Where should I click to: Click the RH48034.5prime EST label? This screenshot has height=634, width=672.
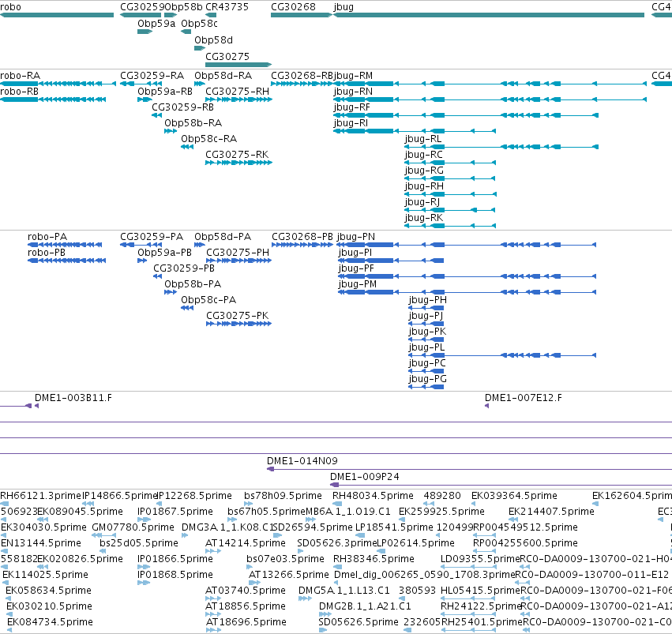click(x=373, y=496)
